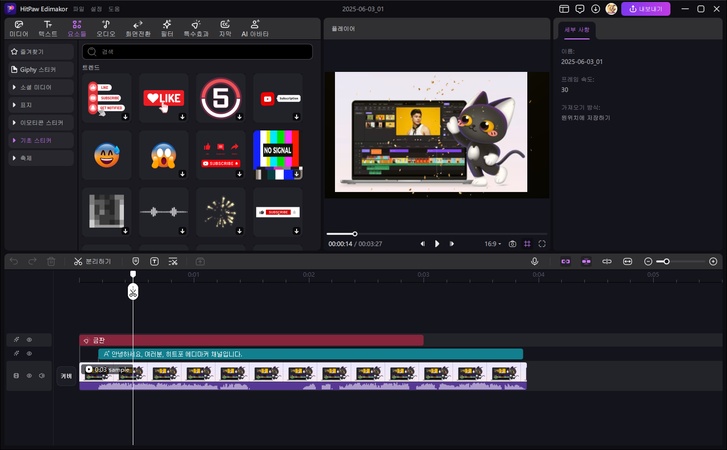The image size is (727, 450).
Task: Open the 특수효과 effects tab
Action: [196, 29]
